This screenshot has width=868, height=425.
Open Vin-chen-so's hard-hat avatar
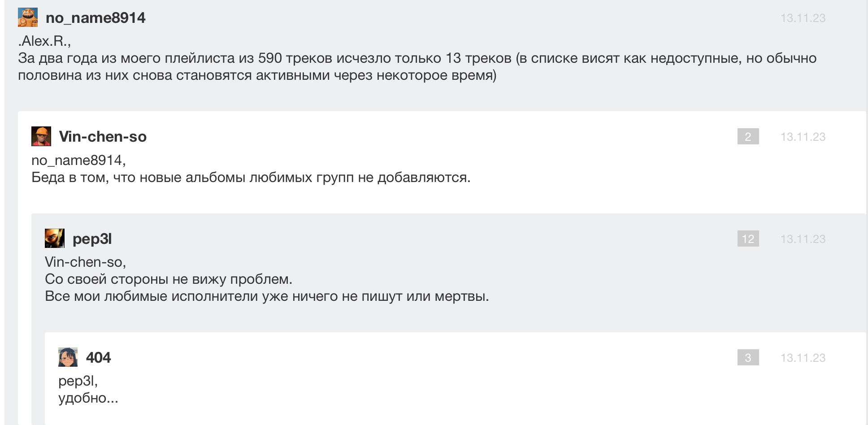coord(41,136)
